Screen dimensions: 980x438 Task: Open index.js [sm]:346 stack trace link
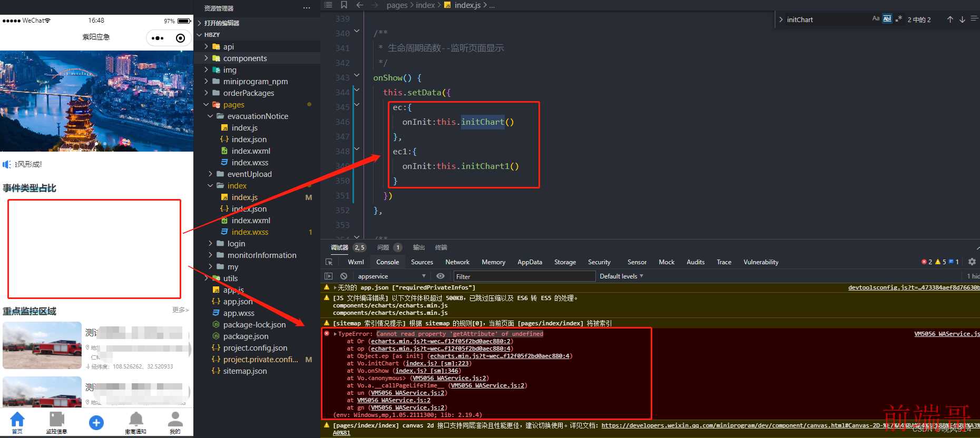pos(427,371)
